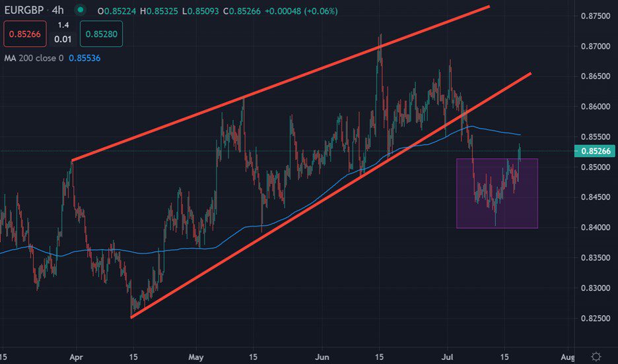
Task: Click the low value L0.85093
Action: click(201, 11)
